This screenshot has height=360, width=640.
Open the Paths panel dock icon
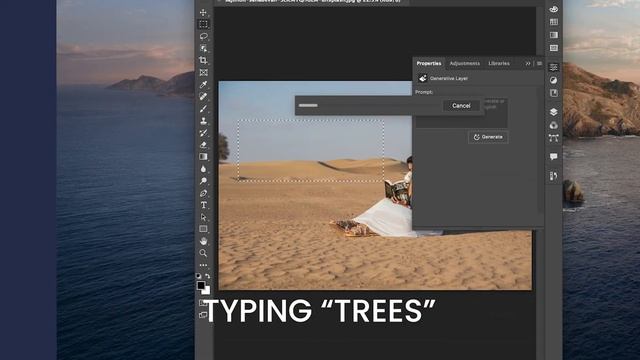coord(553,138)
